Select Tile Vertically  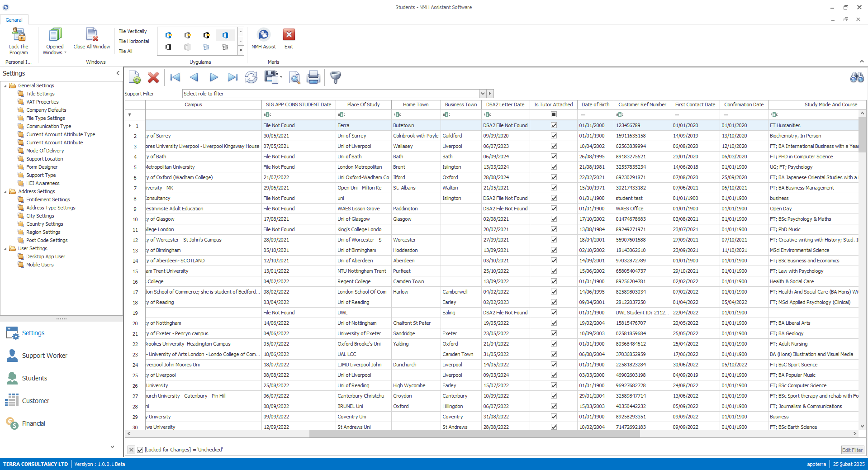pos(133,31)
